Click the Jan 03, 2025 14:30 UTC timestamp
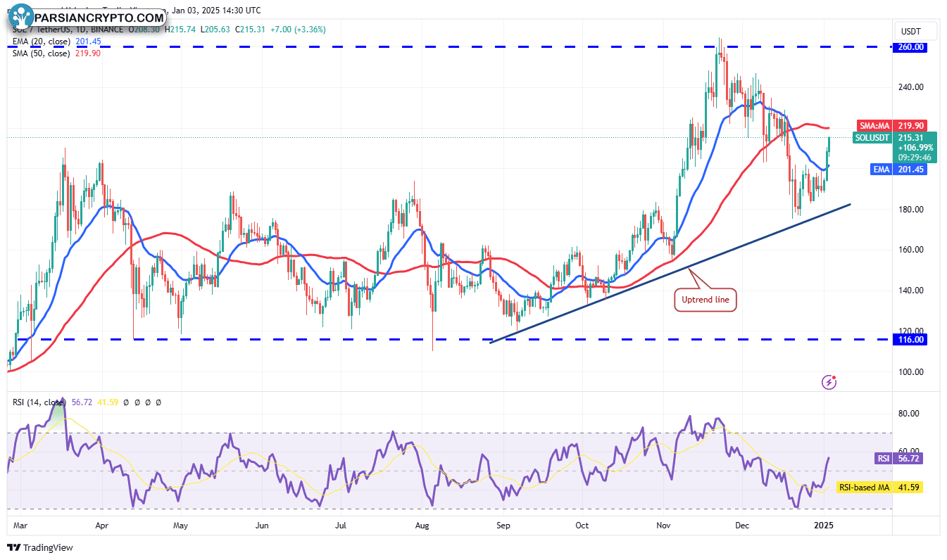947x560 pixels. coord(215,11)
